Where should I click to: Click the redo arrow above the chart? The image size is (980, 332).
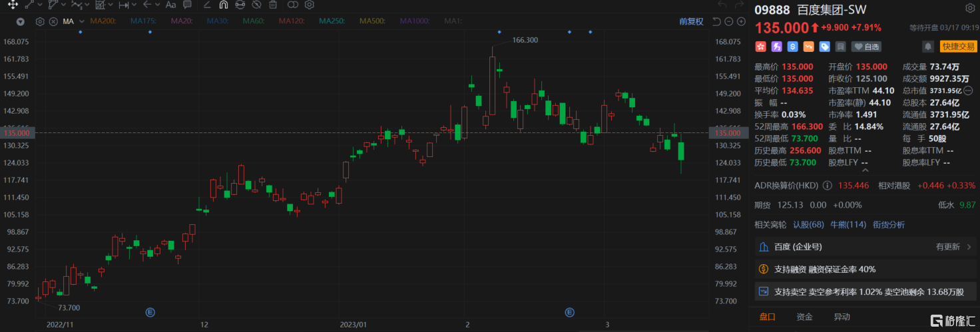point(738,5)
